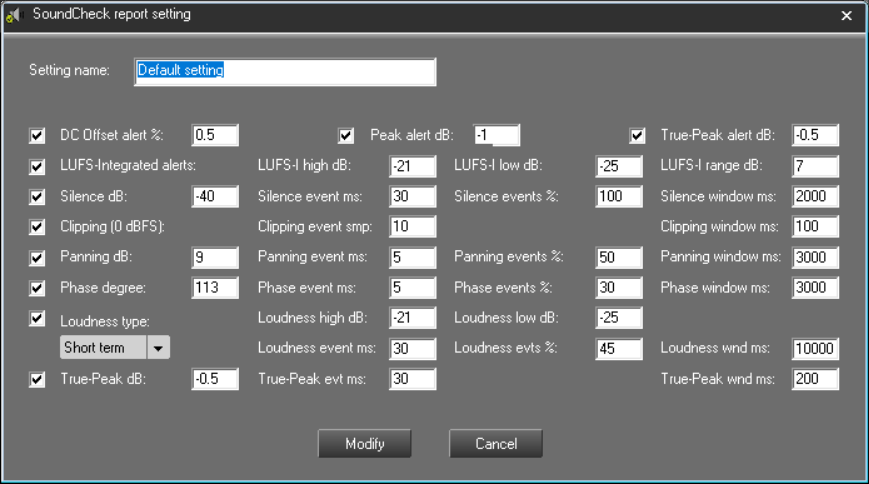
Task: Disable the Peak alert dB checkbox
Action: [x=347, y=135]
